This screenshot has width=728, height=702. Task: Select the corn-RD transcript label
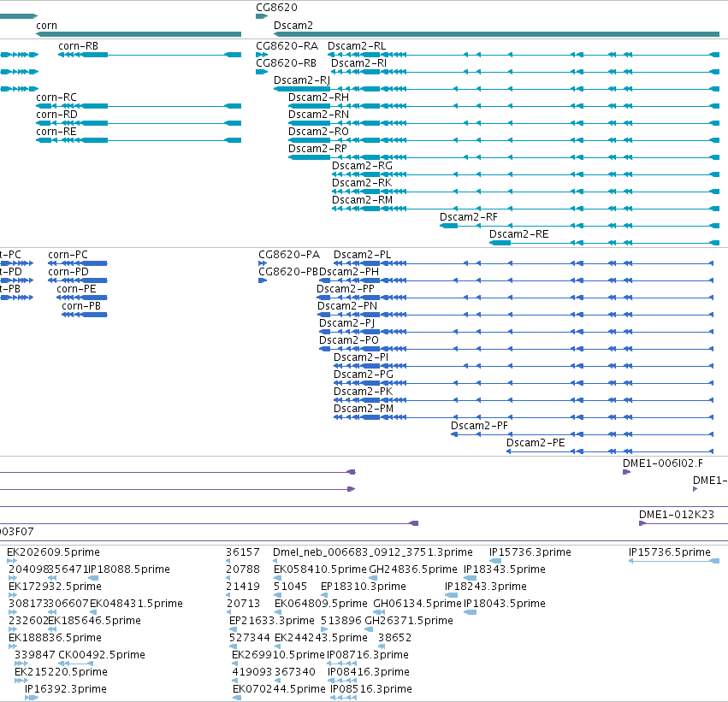[56, 115]
